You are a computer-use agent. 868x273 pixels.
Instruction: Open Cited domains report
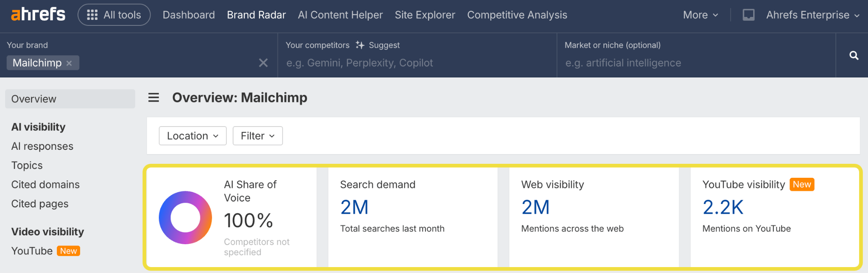(x=45, y=185)
